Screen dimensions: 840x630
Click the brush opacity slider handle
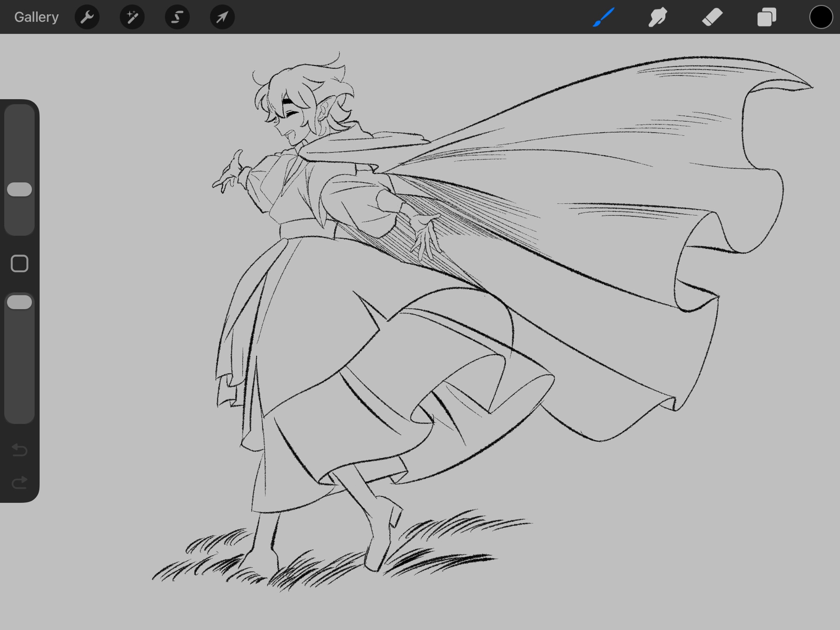pos(20,302)
